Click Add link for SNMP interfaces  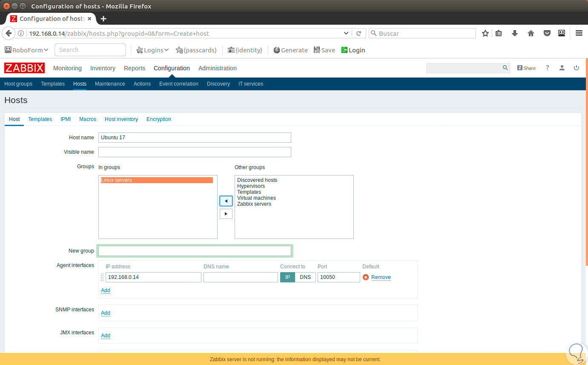106,313
